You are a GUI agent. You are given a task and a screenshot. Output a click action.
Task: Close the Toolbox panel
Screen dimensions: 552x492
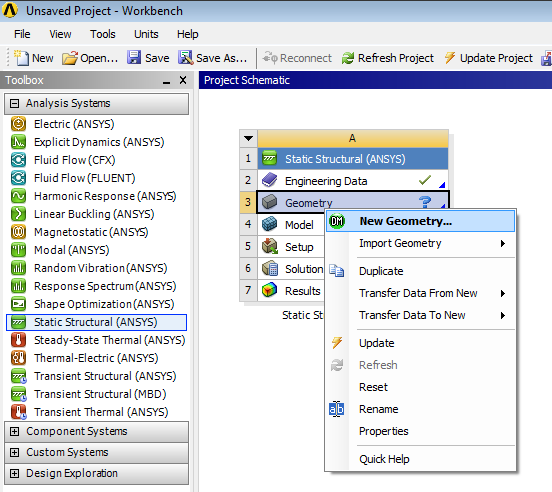pyautogui.click(x=183, y=80)
